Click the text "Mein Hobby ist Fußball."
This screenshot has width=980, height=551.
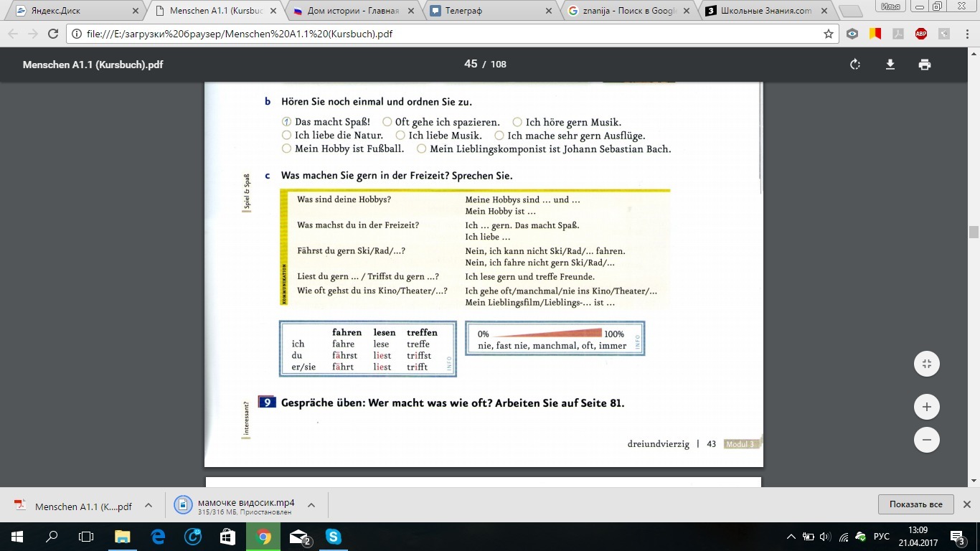coord(349,149)
